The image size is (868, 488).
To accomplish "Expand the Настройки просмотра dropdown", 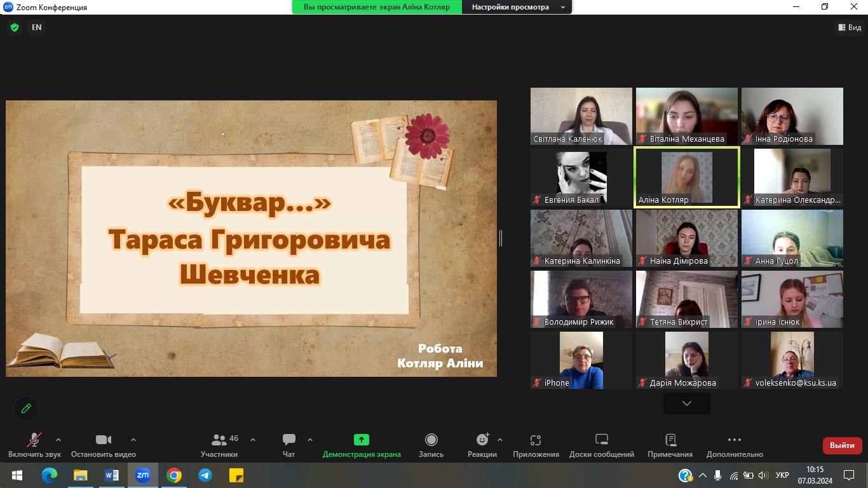I will (518, 7).
